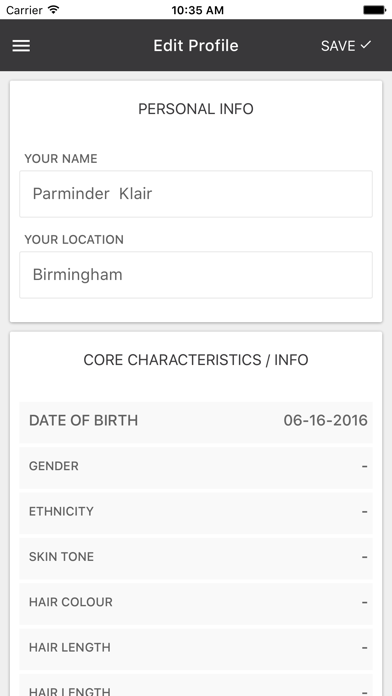
Task: Edit the Your Location field
Action: click(x=196, y=275)
